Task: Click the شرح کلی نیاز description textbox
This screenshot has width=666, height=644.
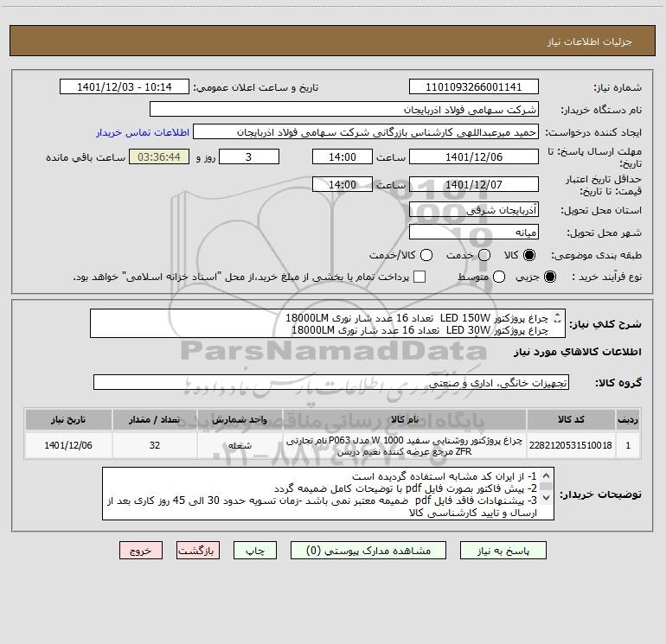Action: tap(328, 323)
